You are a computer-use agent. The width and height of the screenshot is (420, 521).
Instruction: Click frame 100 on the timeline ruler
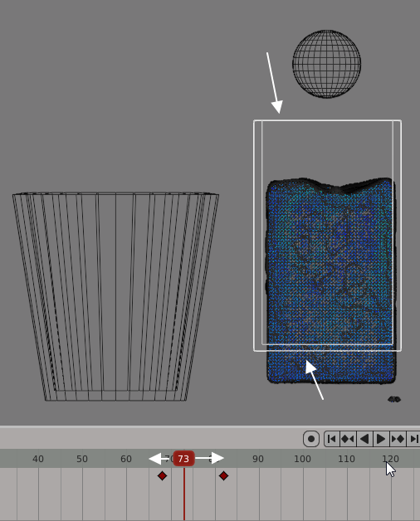302,459
